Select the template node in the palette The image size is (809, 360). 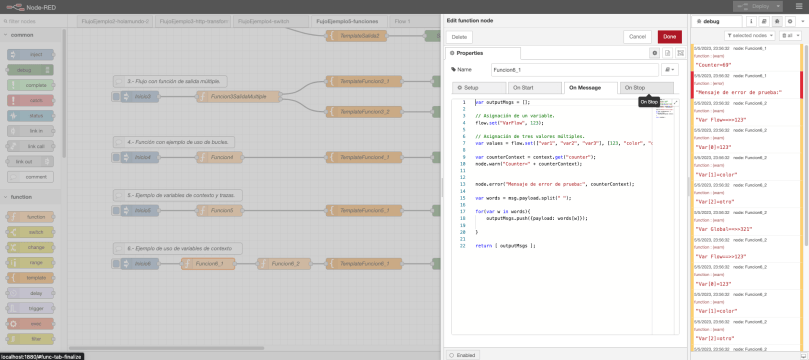(31, 278)
